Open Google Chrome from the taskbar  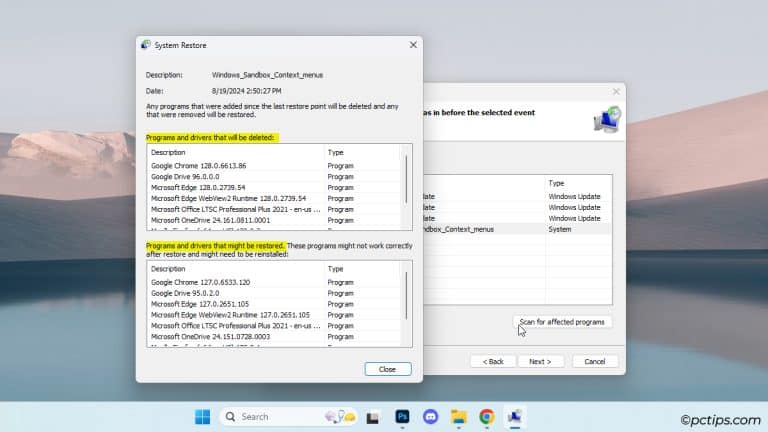[487, 416]
